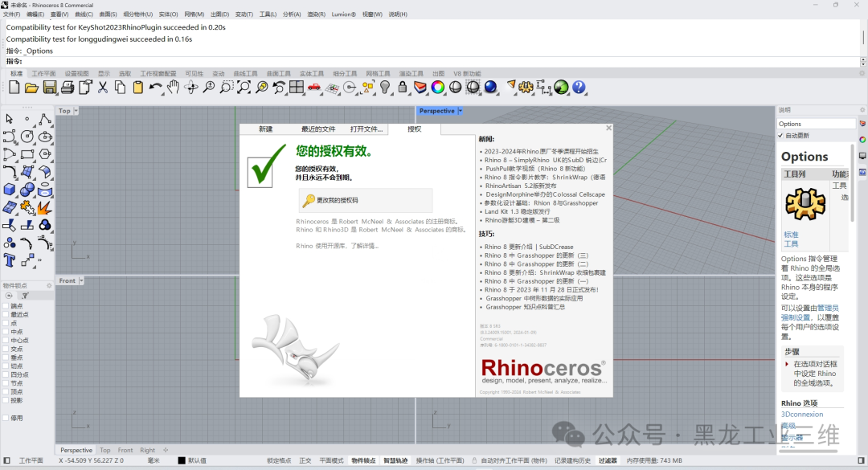Click the Paste clipboard icon
Viewport: 868px width, 470px height.
(x=138, y=88)
